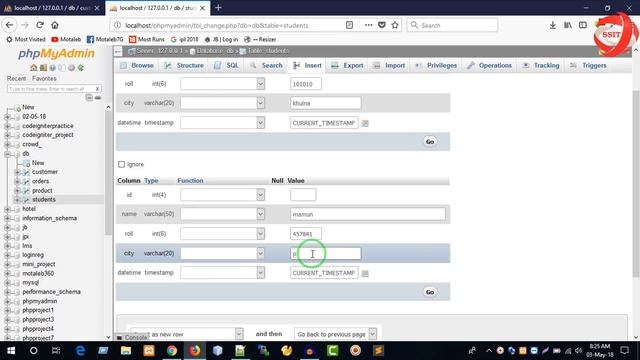Viewport: 640px width, 360px height.
Task: Open function dropdown in the id row
Action: tap(222, 195)
